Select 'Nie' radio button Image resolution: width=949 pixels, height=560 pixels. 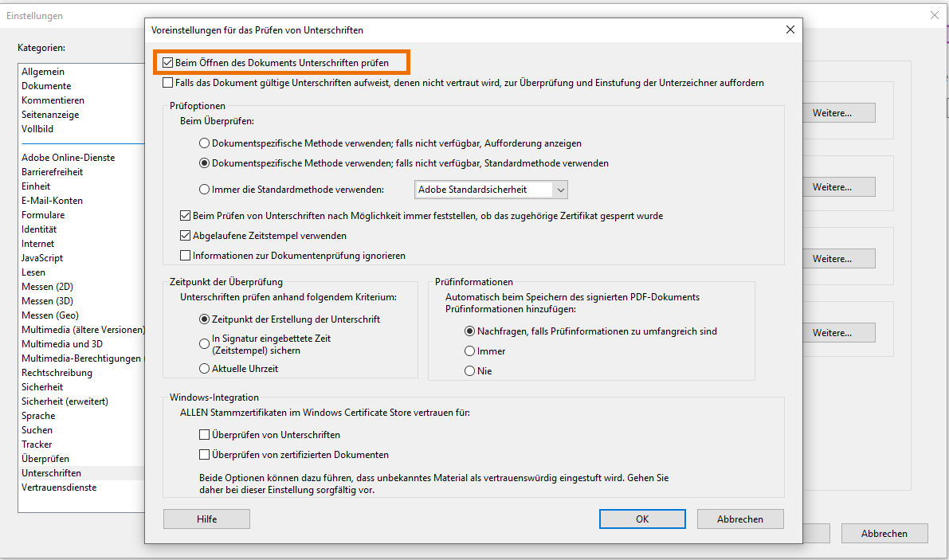click(x=470, y=371)
